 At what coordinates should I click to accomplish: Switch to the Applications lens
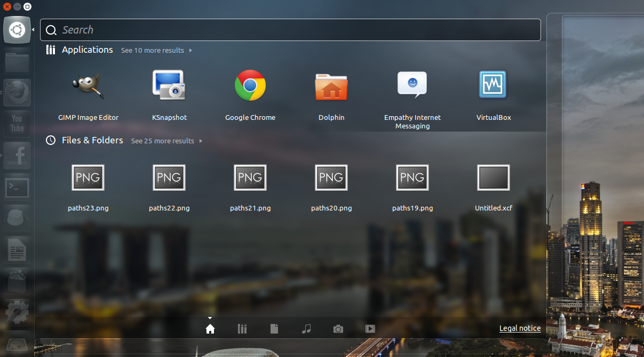(x=242, y=329)
